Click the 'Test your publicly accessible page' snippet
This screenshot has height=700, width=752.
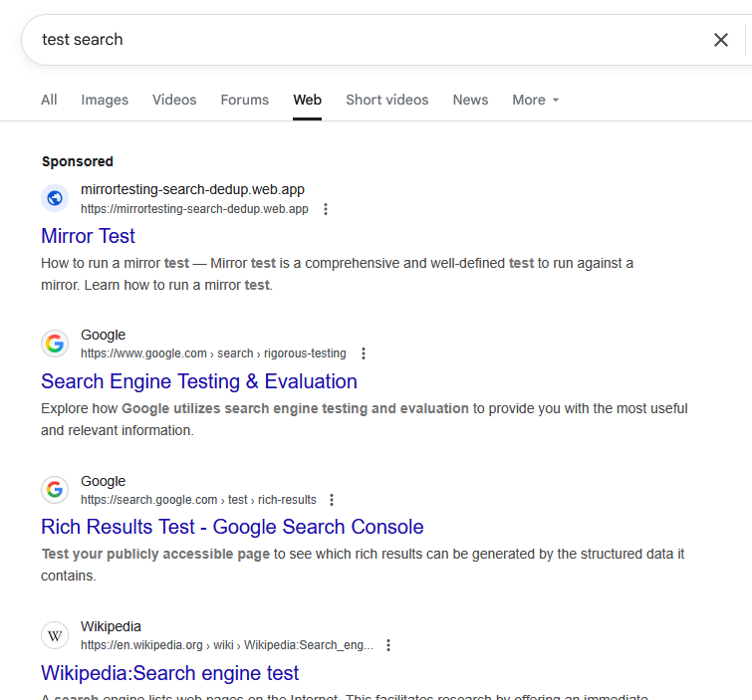coord(363,565)
